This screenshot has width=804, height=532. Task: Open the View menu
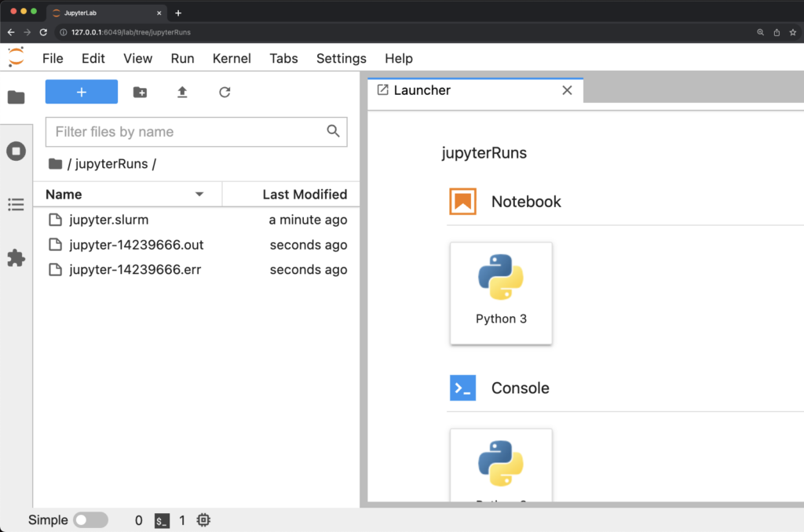pos(138,58)
